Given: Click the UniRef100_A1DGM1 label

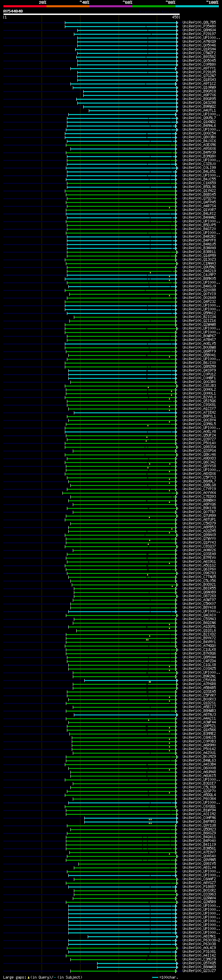Looking at the screenshot, I should 199,626.
